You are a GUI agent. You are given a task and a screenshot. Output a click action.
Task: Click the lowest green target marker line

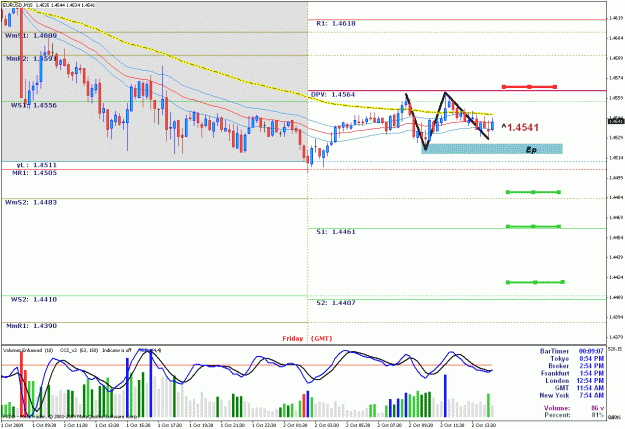pyautogui.click(x=535, y=282)
